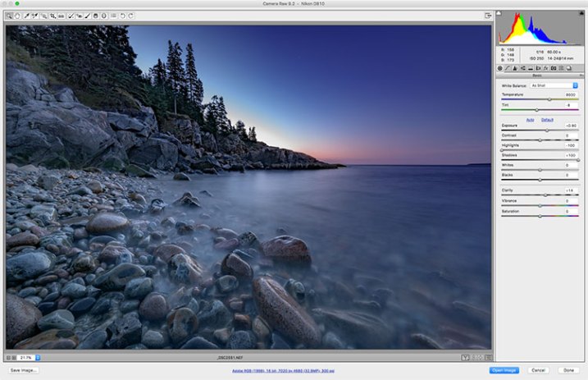Click the Highlights slider handle
This screenshot has width=588, height=380.
tap(502, 150)
